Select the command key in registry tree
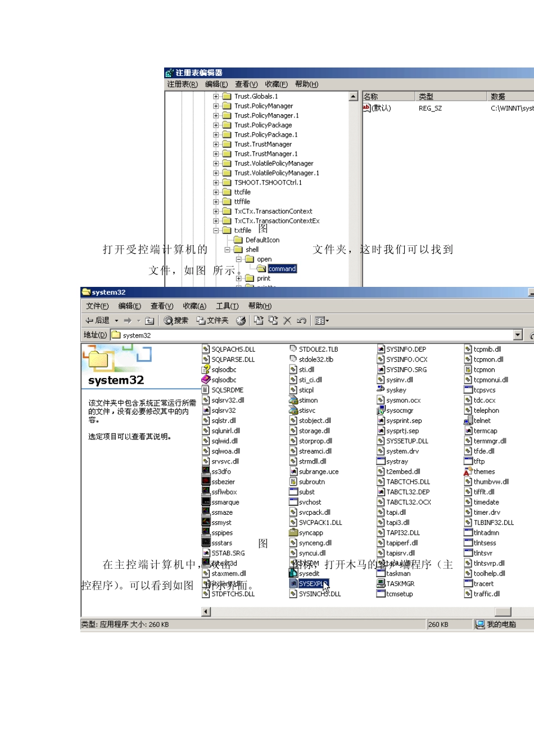The image size is (534, 756). point(282,269)
